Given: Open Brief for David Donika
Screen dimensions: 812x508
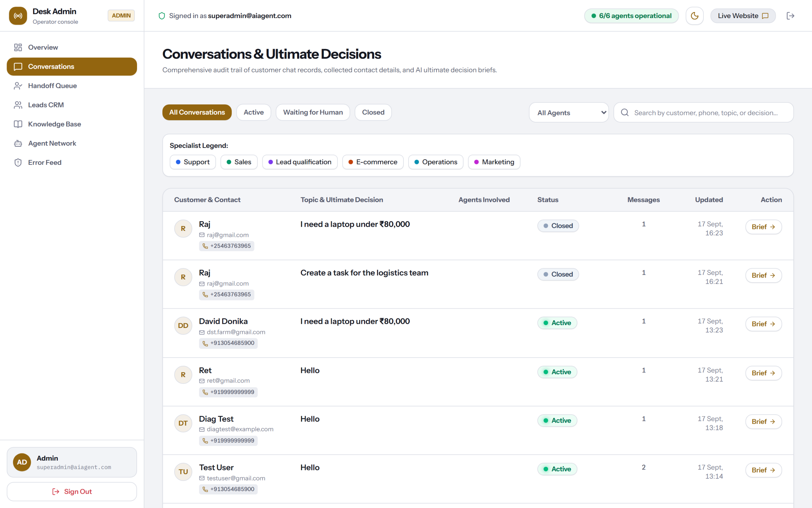Looking at the screenshot, I should pyautogui.click(x=763, y=324).
